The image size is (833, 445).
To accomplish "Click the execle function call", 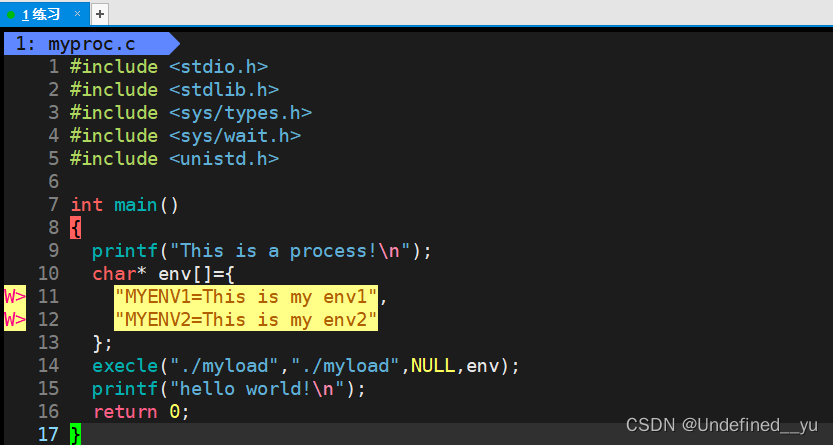I will (125, 365).
